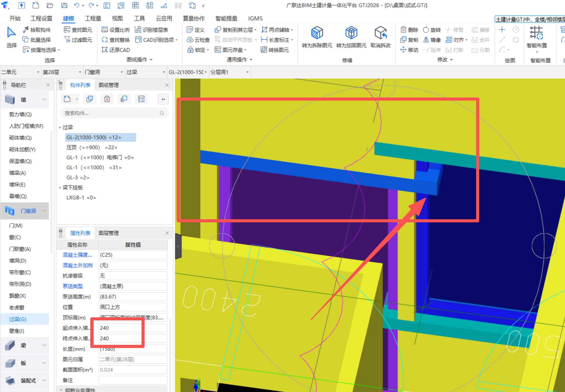Click 混凝土强度 property link

pyautogui.click(x=77, y=255)
